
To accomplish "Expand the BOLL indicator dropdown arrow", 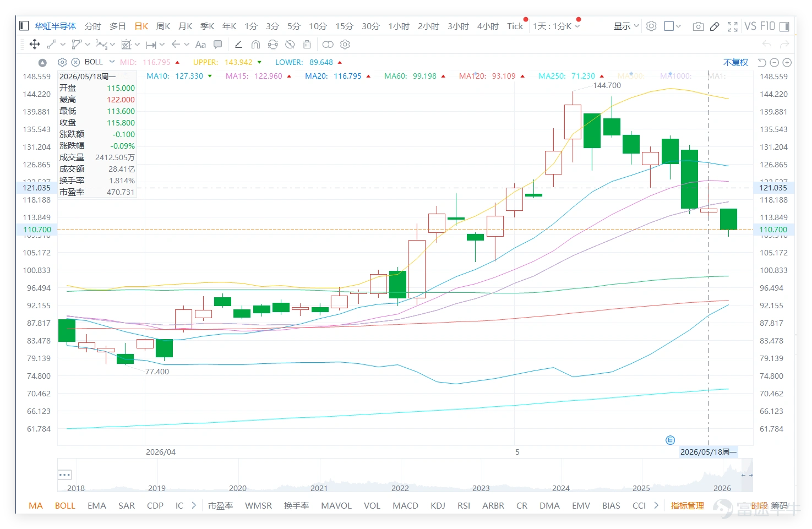I will pos(112,62).
